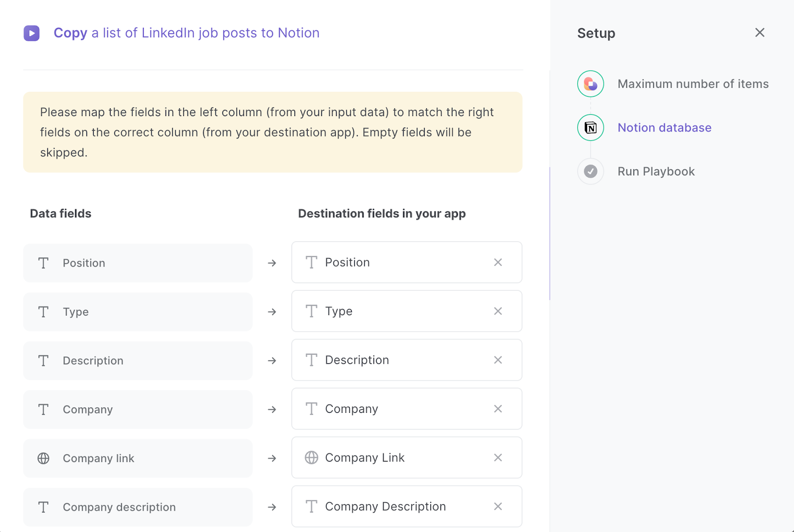Open the Company Link destination field selector
This screenshot has width=794, height=532.
(407, 458)
